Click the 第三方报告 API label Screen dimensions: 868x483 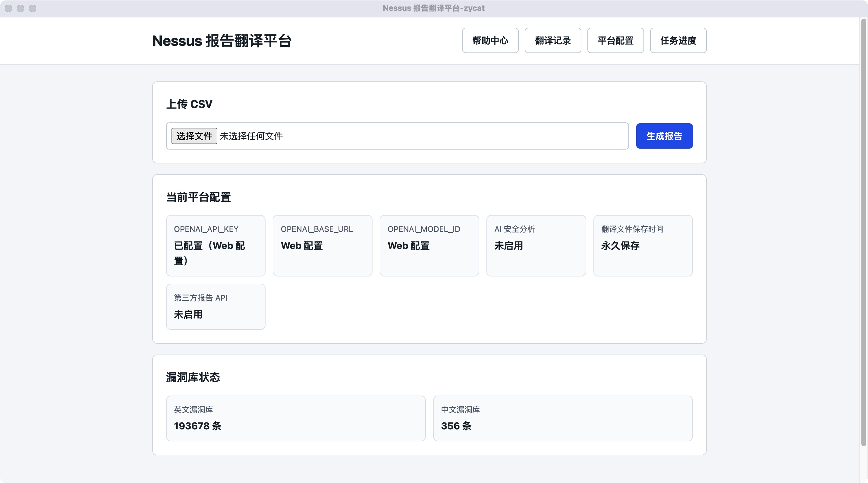click(200, 298)
